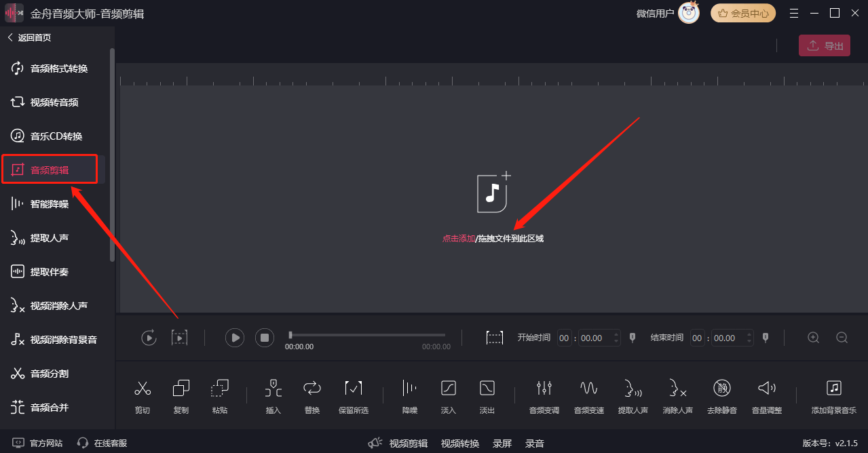Apply the Noise Reduction (降噪) tool
The image size is (868, 453).
tap(410, 396)
